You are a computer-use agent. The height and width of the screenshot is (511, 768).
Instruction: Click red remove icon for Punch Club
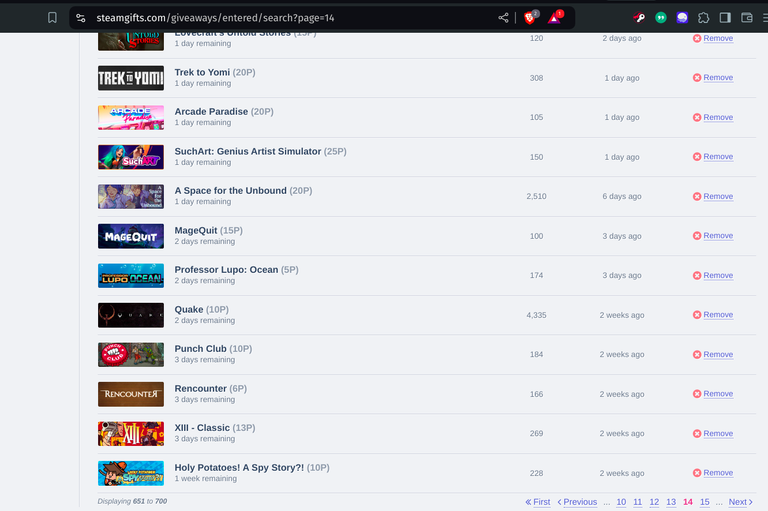(697, 354)
